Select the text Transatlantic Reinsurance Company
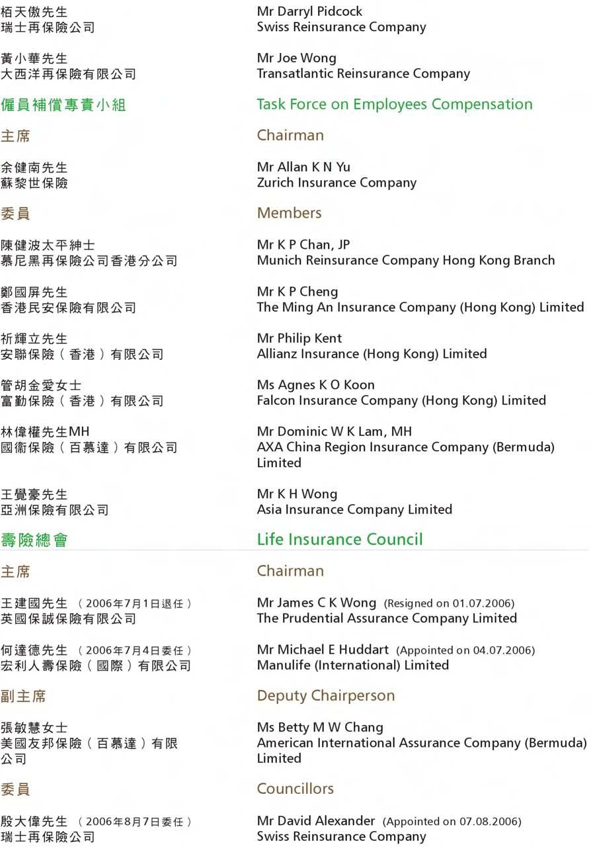This screenshot has height=868, width=591. coord(364,73)
